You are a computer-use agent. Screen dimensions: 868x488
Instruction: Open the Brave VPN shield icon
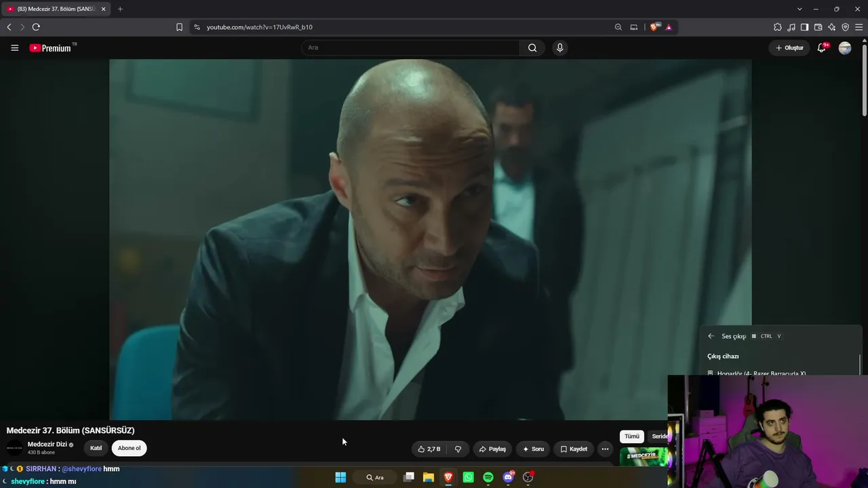(x=846, y=27)
